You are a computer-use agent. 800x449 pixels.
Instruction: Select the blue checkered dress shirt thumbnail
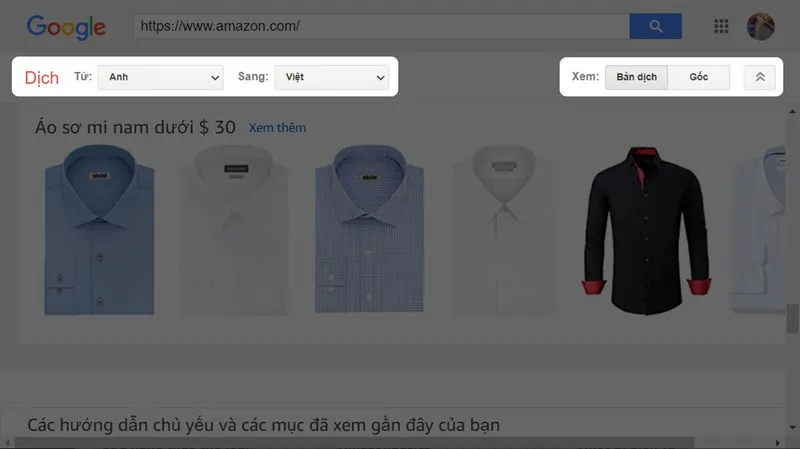tap(369, 229)
